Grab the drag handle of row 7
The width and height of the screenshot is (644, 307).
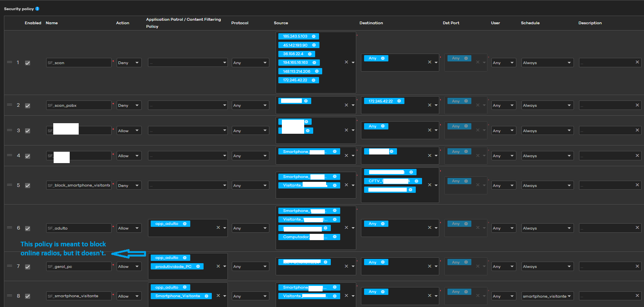[9, 266]
